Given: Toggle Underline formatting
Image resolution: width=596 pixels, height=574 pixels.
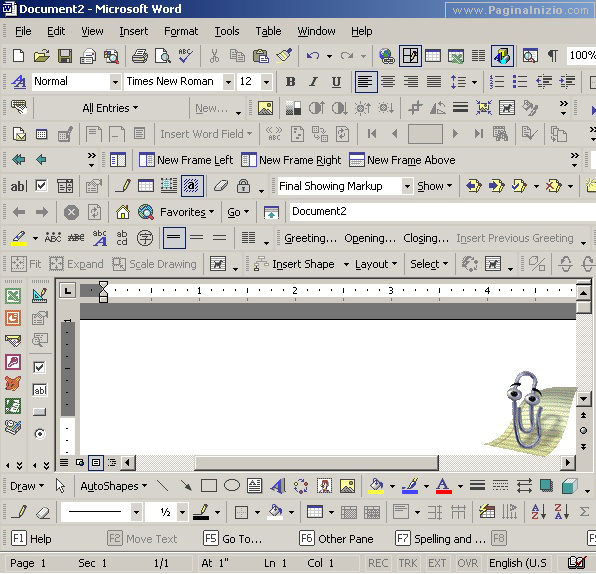Looking at the screenshot, I should pyautogui.click(x=336, y=82).
